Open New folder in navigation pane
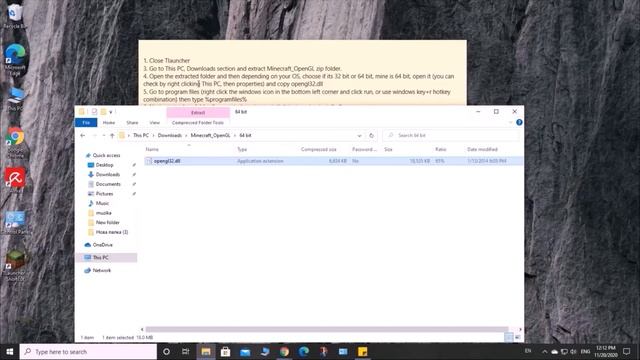This screenshot has width=640, height=360. click(x=107, y=222)
